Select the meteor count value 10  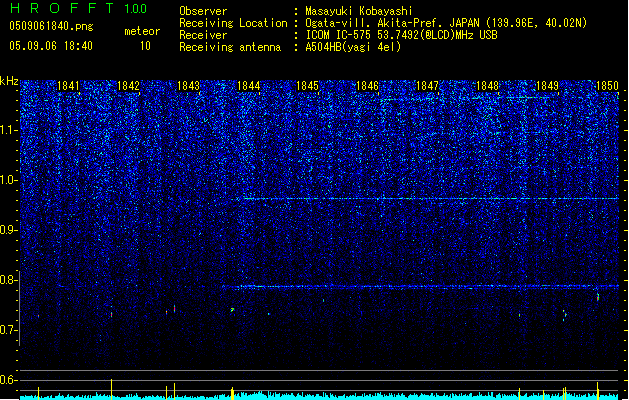pyautogui.click(x=145, y=46)
